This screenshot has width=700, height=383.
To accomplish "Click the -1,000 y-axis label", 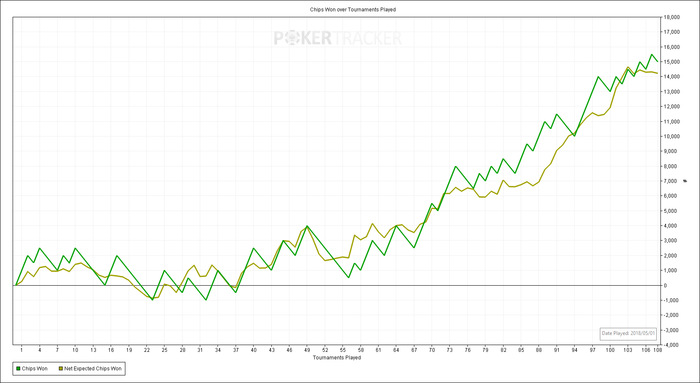I will (x=672, y=300).
